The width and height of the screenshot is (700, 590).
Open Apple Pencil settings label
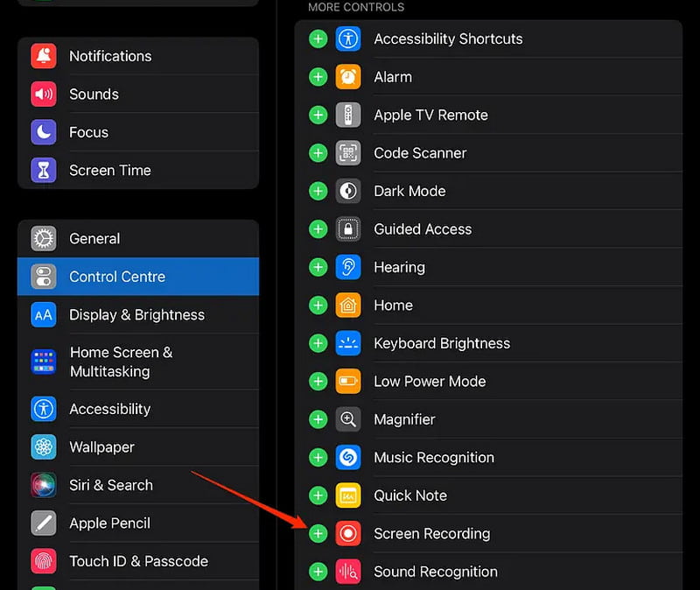110,523
